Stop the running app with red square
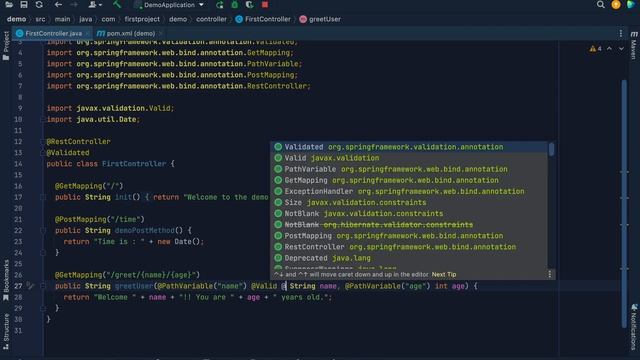The image size is (640, 360). click(265, 5)
